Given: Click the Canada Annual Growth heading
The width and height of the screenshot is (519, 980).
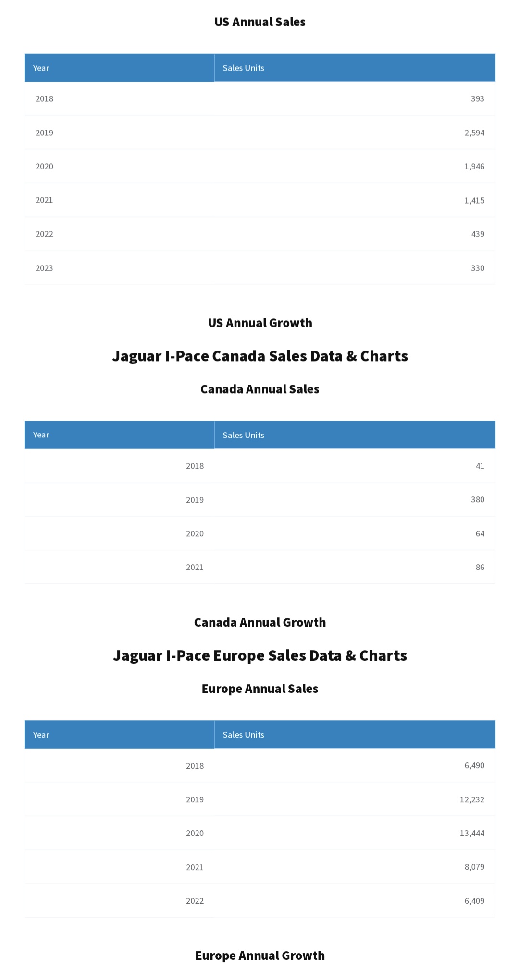Looking at the screenshot, I should 259,622.
